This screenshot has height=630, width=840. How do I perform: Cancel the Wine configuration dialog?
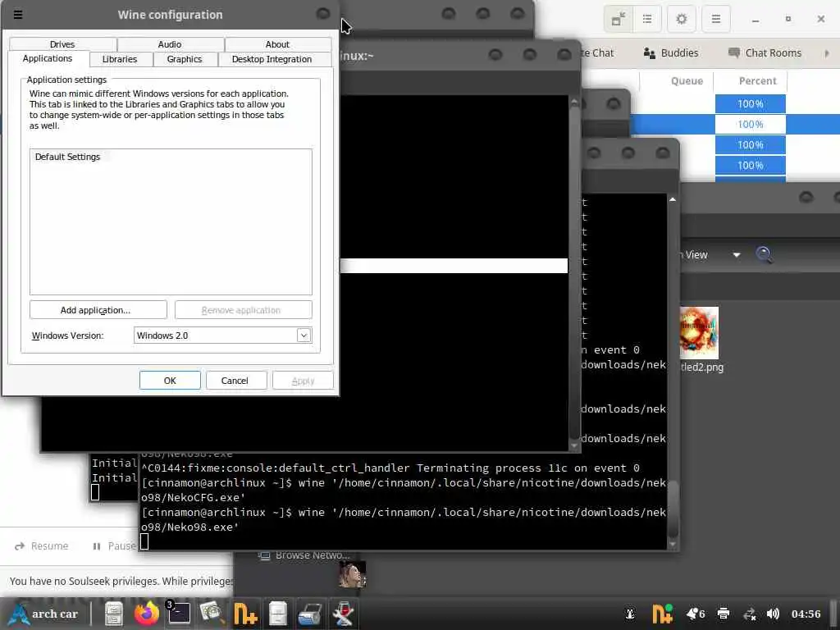[x=236, y=381]
